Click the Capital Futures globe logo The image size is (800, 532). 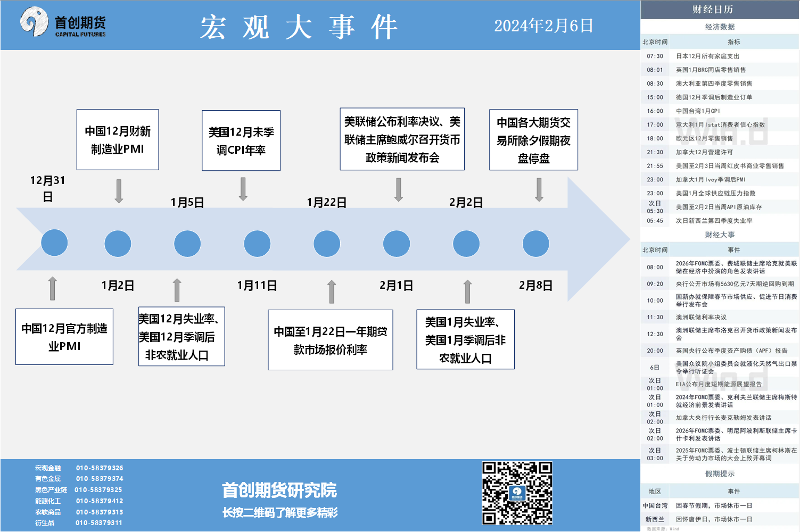(34, 21)
